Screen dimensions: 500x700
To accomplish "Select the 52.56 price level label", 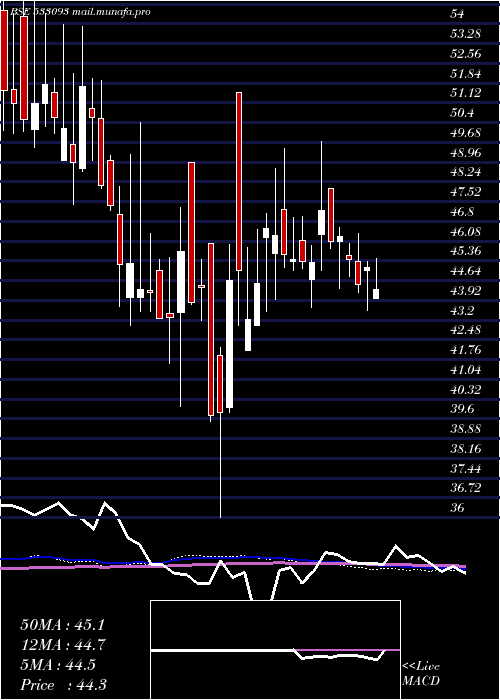I will coord(465,54).
